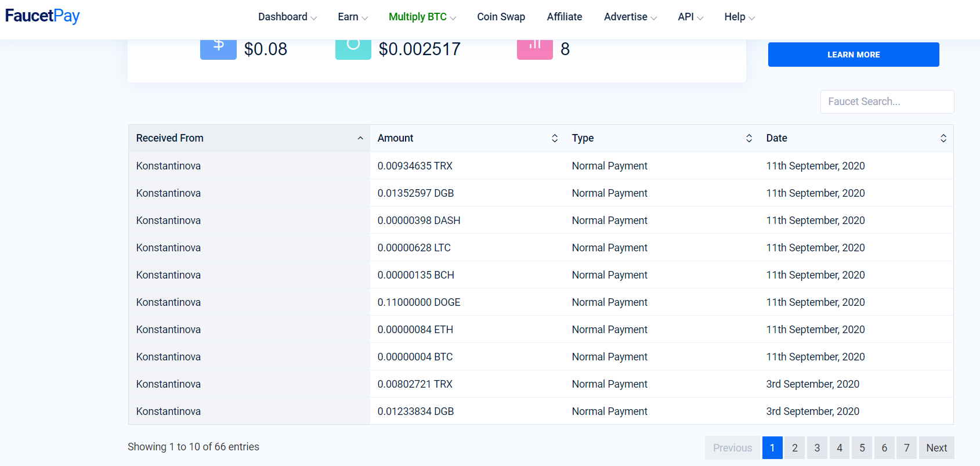The width and height of the screenshot is (980, 466).
Task: Click the date in the ETH row
Action: pyautogui.click(x=815, y=330)
